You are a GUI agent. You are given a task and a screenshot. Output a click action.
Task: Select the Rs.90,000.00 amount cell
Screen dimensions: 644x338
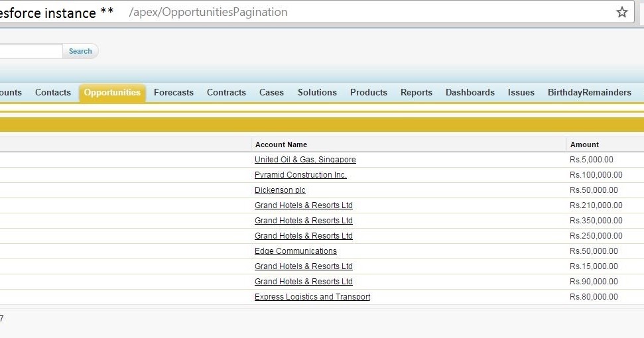[594, 282]
